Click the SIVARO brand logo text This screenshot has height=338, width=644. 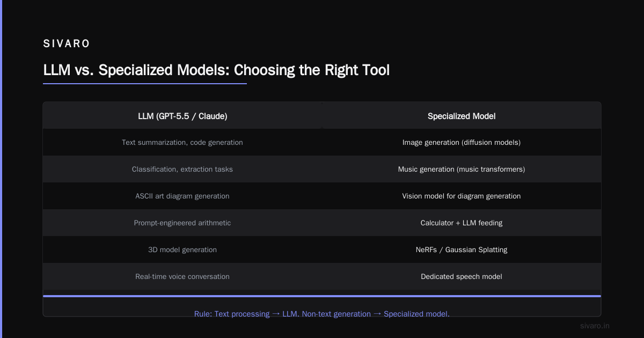point(67,44)
